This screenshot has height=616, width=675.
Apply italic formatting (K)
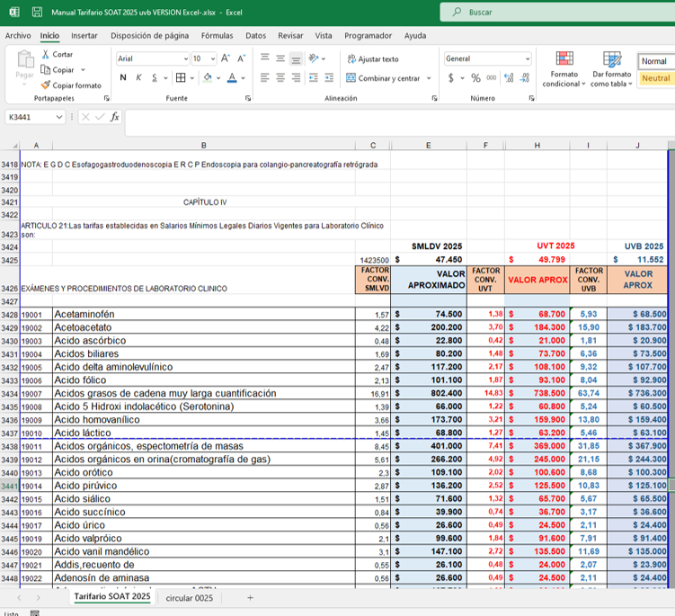138,78
